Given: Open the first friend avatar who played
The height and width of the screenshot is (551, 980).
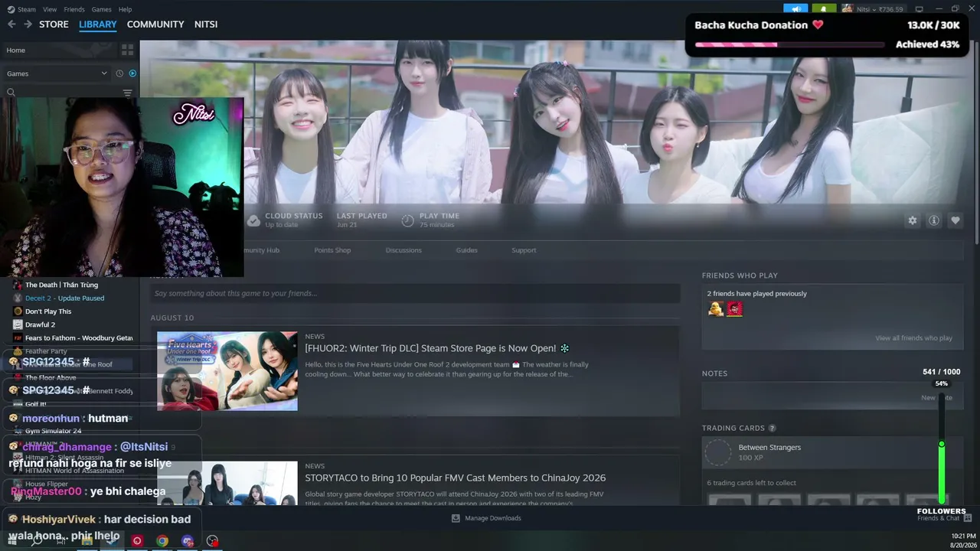Looking at the screenshot, I should click(716, 309).
